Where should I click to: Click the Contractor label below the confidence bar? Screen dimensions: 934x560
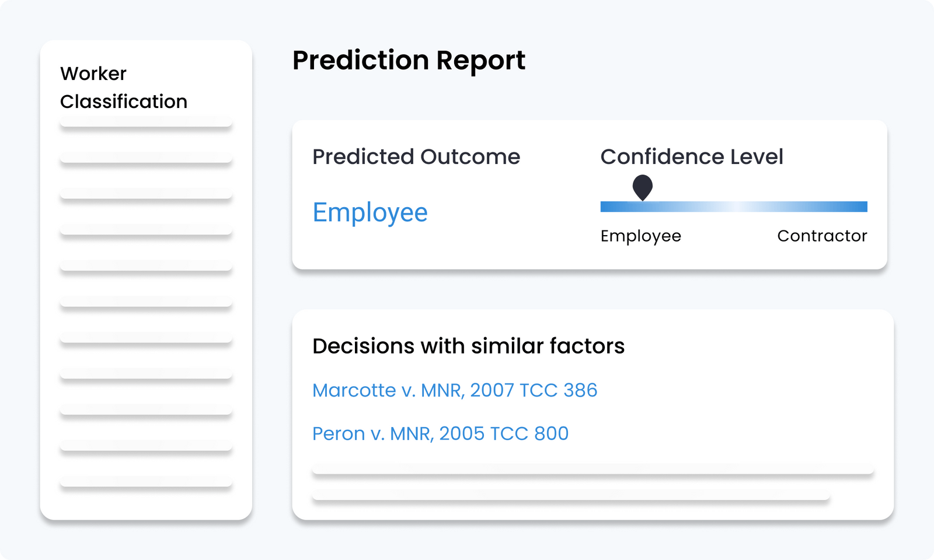822,236
